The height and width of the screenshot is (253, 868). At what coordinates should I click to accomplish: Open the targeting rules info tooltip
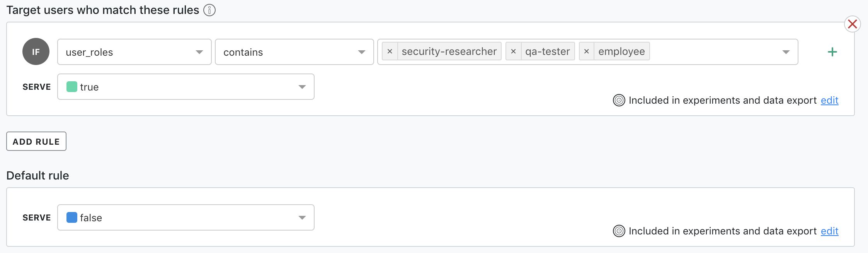(209, 10)
